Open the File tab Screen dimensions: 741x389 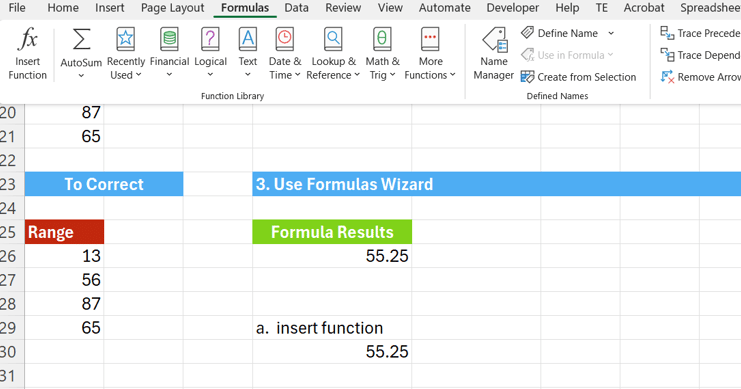click(x=17, y=8)
